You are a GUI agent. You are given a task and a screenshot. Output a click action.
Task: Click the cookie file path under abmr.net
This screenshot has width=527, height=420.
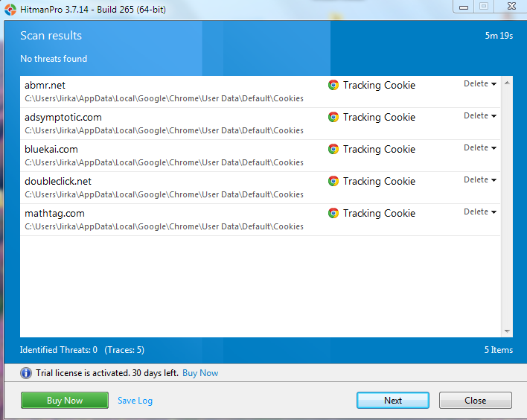click(164, 98)
